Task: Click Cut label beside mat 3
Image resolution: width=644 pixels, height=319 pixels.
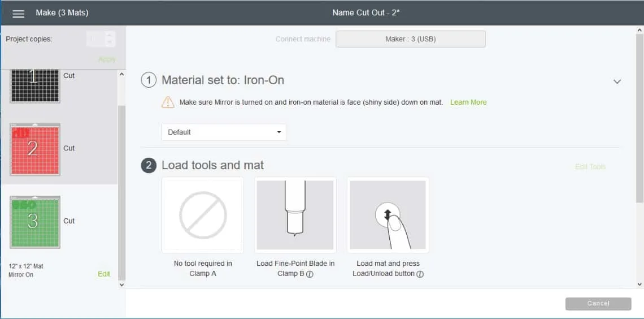Action: tap(69, 221)
